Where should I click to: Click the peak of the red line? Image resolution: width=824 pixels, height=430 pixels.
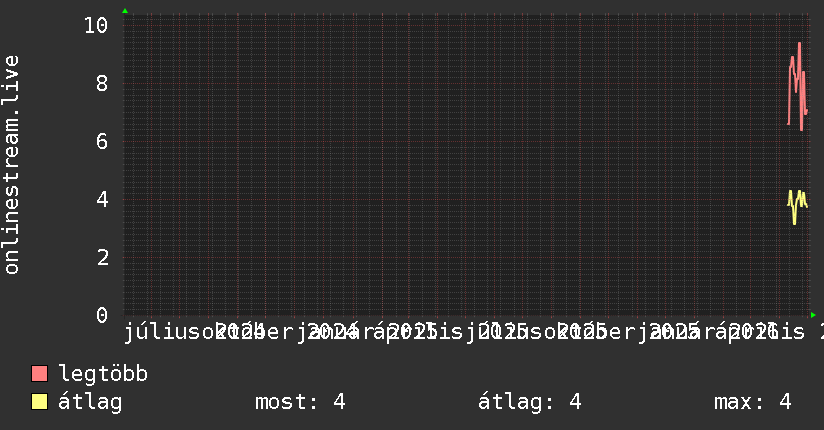coord(800,44)
